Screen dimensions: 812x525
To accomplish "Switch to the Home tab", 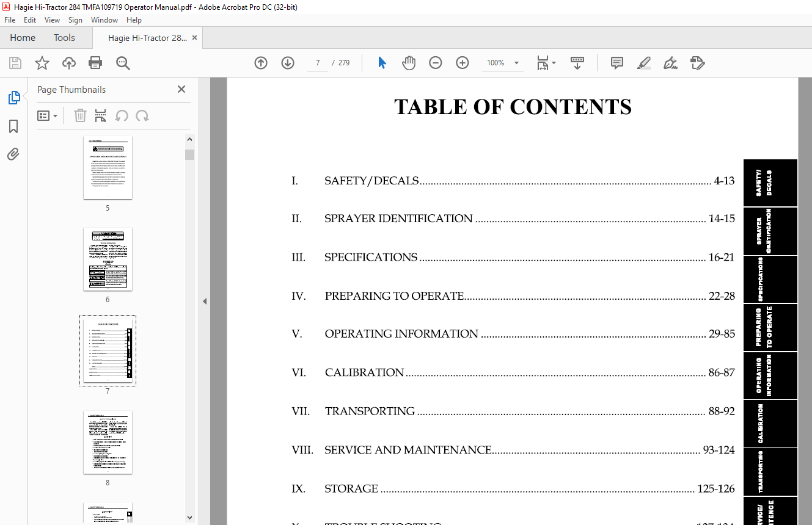I will click(x=23, y=38).
